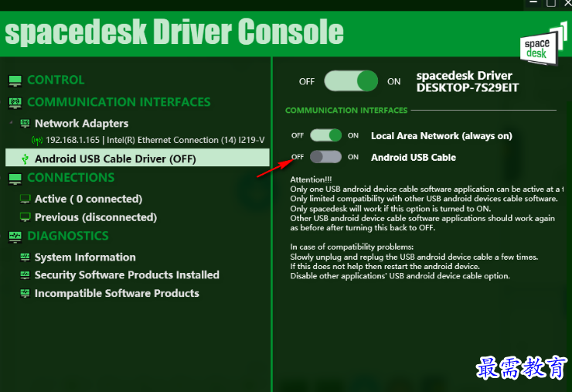The height and width of the screenshot is (392, 572).
Task: Click the COMMUNICATION INTERFACES heading in right panel
Action: (x=346, y=111)
